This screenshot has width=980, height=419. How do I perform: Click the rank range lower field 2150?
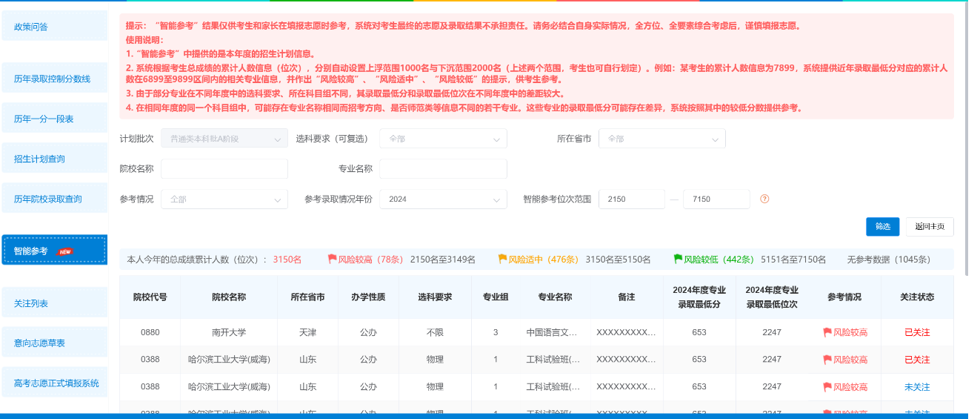tap(632, 199)
